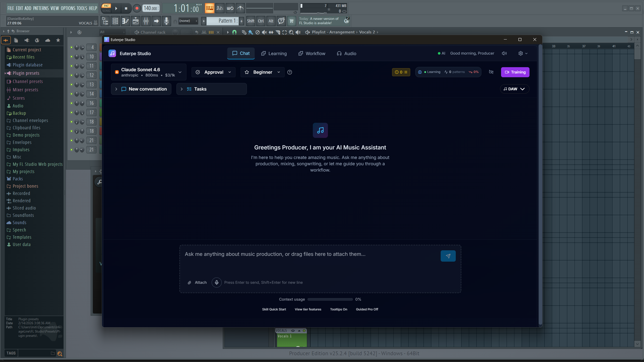Send the chat message with arrow button
644x362 pixels.
click(448, 256)
